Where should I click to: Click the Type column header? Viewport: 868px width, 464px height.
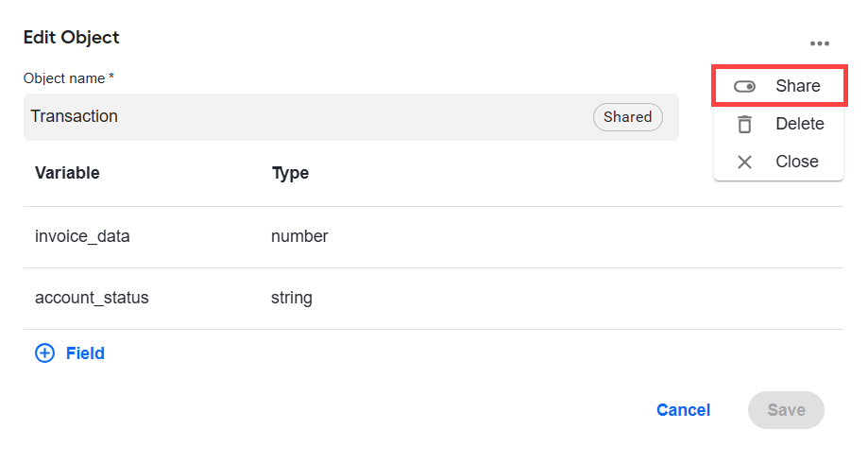pyautogui.click(x=291, y=173)
